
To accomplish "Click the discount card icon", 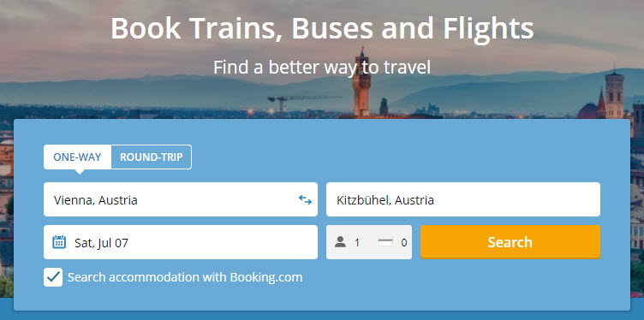I will tap(385, 242).
